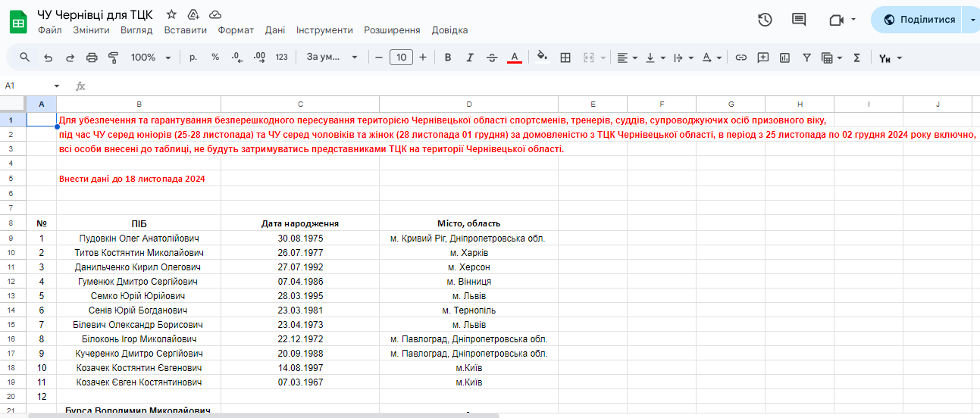Select the Paint format roller tool

click(x=114, y=58)
